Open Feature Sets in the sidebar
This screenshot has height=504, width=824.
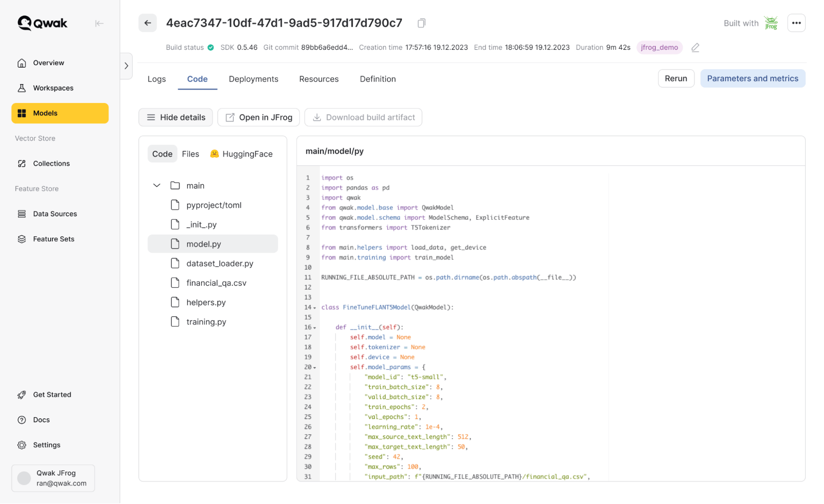coord(60,239)
